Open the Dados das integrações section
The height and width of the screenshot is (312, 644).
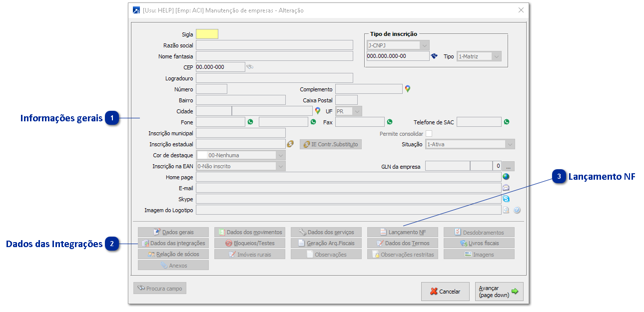click(173, 243)
